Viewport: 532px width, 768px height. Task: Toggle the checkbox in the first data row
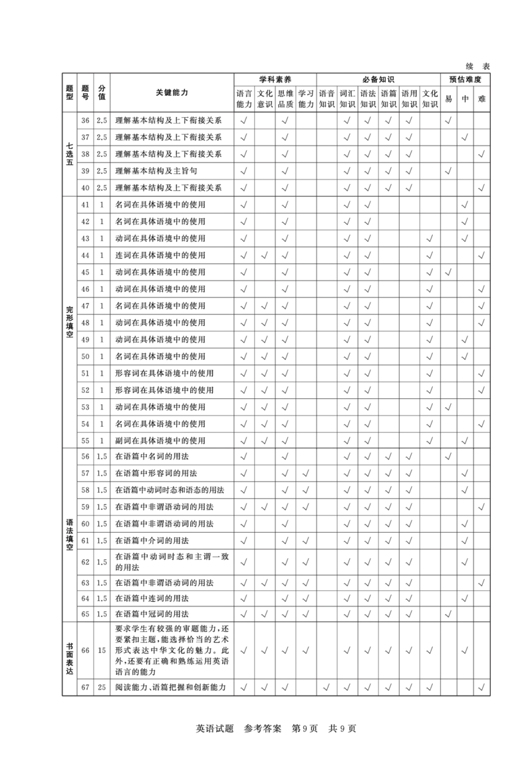[243, 123]
